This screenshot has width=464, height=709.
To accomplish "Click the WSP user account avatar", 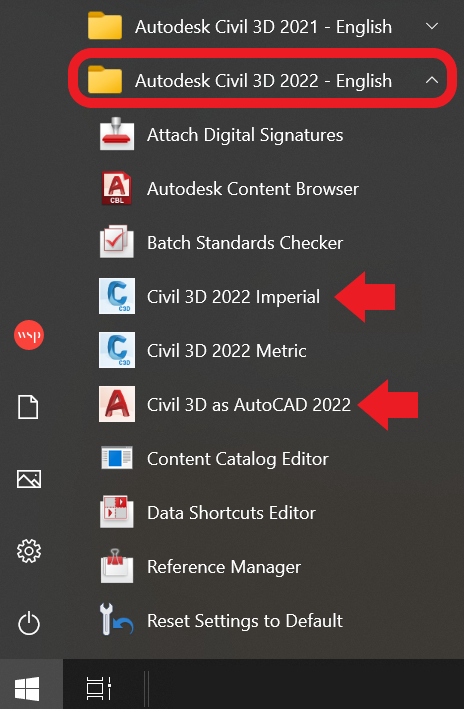I will pyautogui.click(x=29, y=335).
